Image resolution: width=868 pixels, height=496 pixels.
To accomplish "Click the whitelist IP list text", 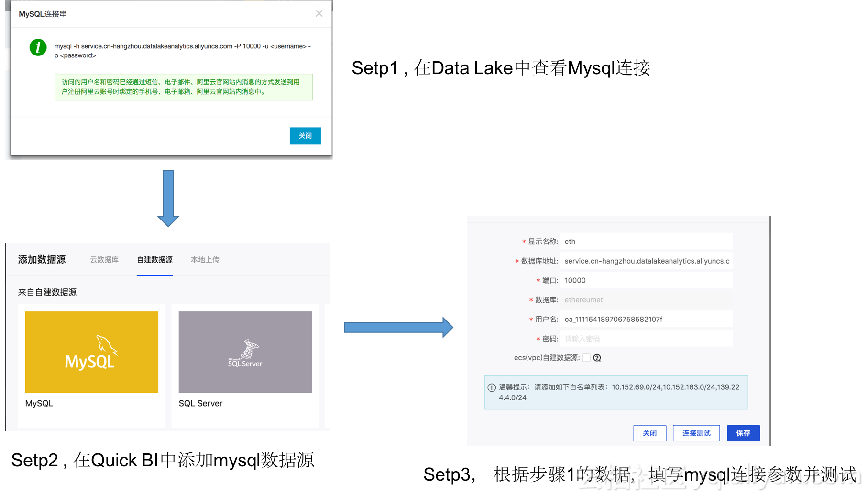I will (x=619, y=392).
